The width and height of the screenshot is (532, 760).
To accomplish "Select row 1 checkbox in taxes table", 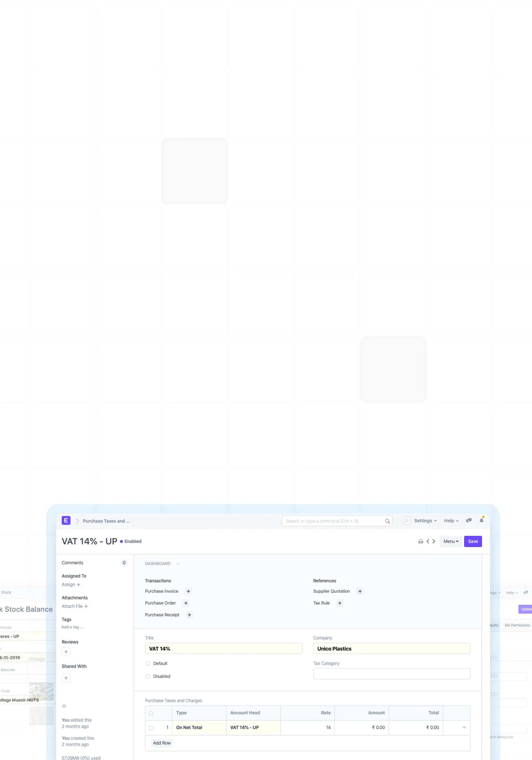I will 151,728.
